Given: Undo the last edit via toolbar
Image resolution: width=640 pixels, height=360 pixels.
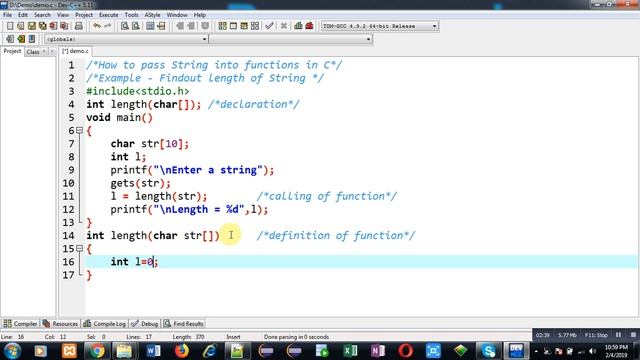Looking at the screenshot, I should tap(97, 26).
